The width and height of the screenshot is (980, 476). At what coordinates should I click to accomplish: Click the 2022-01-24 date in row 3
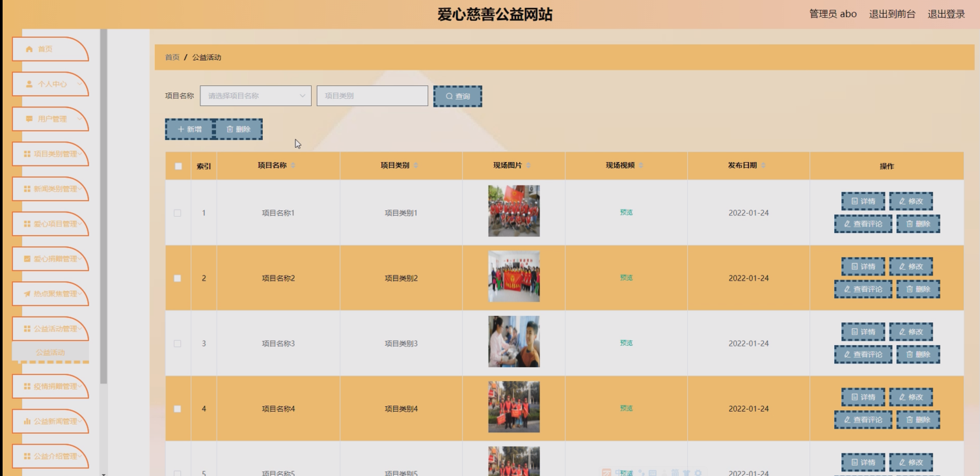coord(748,343)
